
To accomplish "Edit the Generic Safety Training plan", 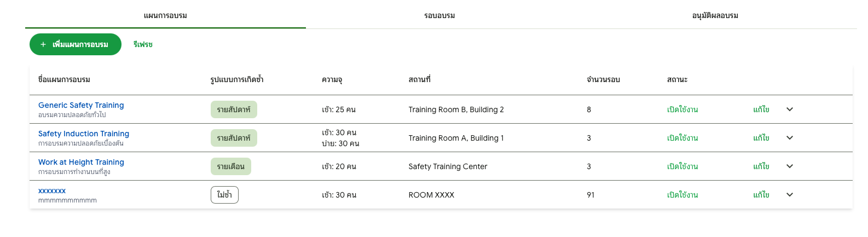I will 761,109.
